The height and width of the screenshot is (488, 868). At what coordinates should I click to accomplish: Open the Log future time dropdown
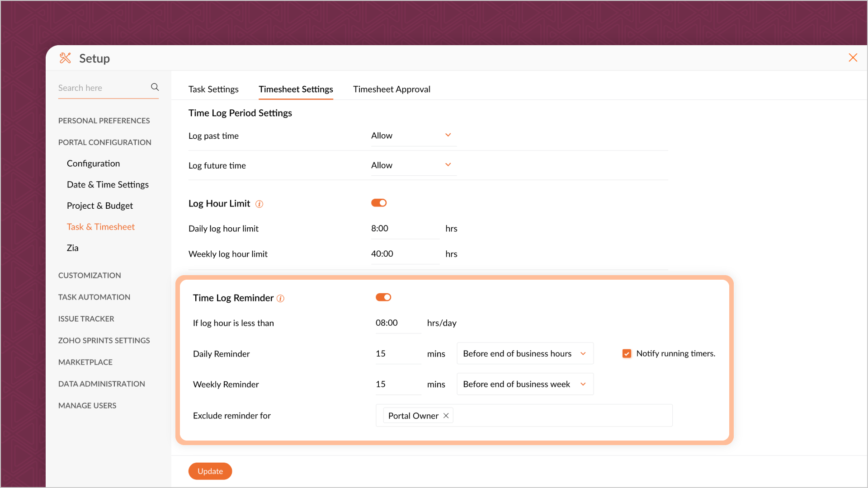pyautogui.click(x=413, y=165)
